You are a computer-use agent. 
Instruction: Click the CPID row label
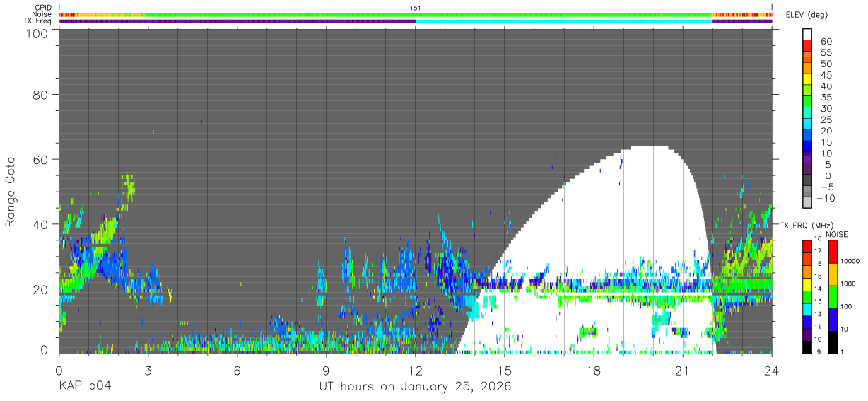click(44, 8)
